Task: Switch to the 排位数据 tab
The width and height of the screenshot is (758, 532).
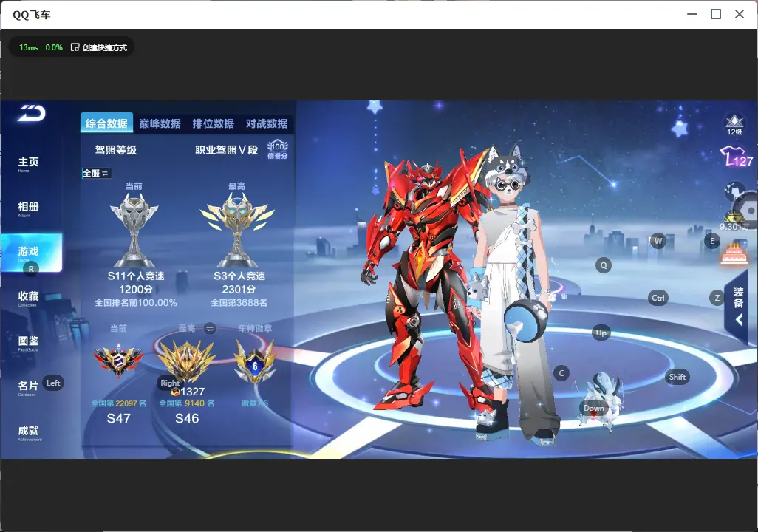Action: pos(214,123)
